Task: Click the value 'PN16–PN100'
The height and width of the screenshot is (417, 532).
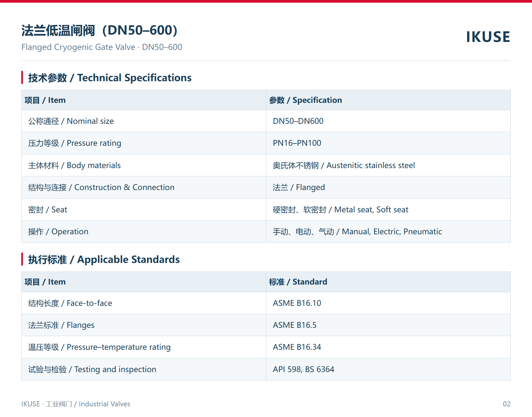Action: point(297,143)
